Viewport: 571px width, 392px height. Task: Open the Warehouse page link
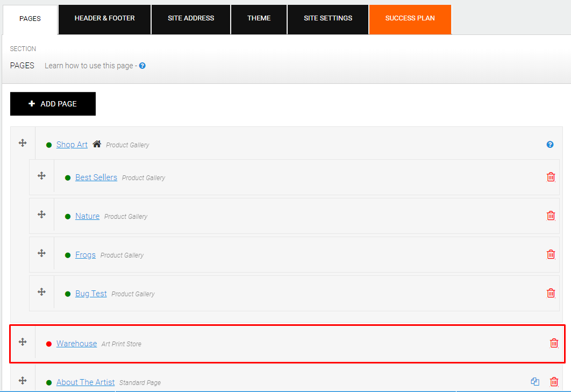[76, 344]
